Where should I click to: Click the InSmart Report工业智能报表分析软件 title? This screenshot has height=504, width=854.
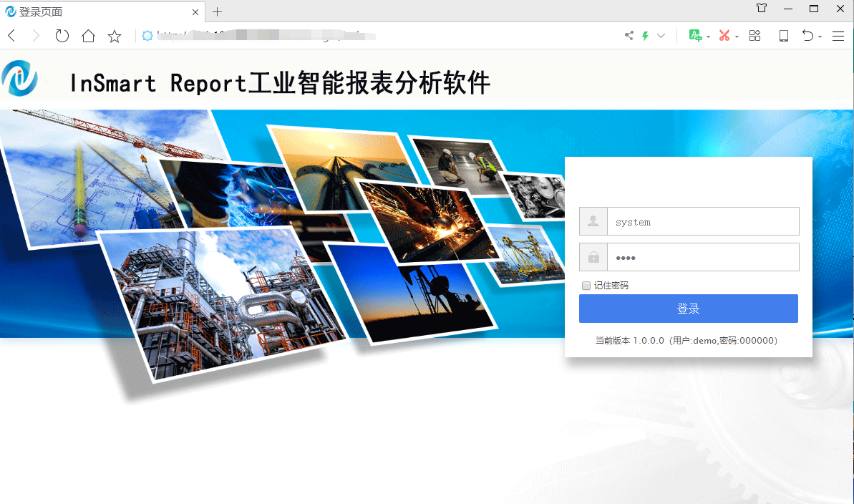280,83
